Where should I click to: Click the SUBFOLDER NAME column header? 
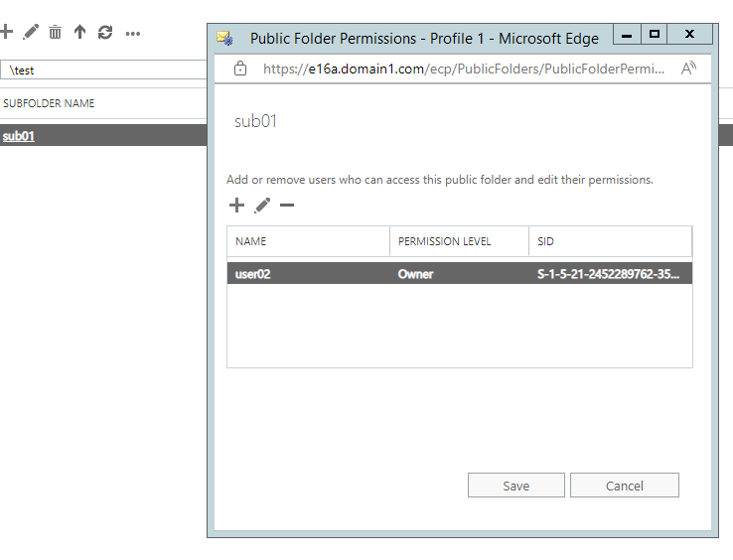click(x=49, y=103)
